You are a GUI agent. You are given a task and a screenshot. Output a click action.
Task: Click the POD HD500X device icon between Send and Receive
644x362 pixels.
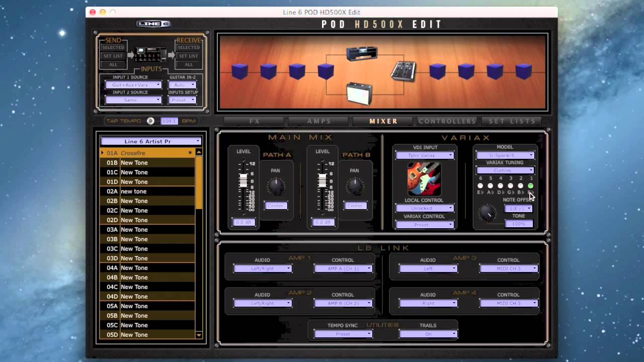click(150, 54)
